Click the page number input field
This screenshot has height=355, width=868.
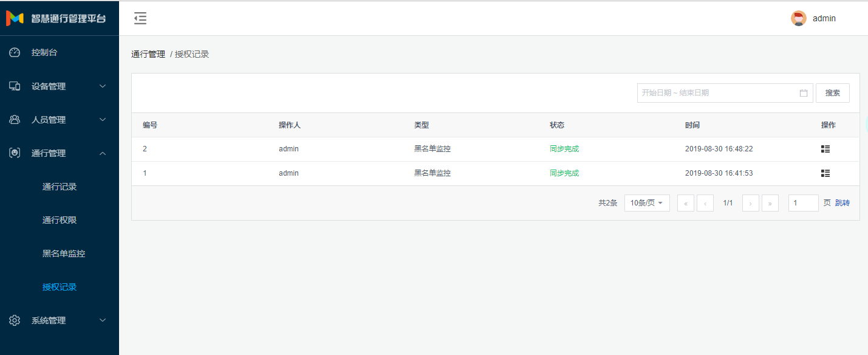(803, 203)
